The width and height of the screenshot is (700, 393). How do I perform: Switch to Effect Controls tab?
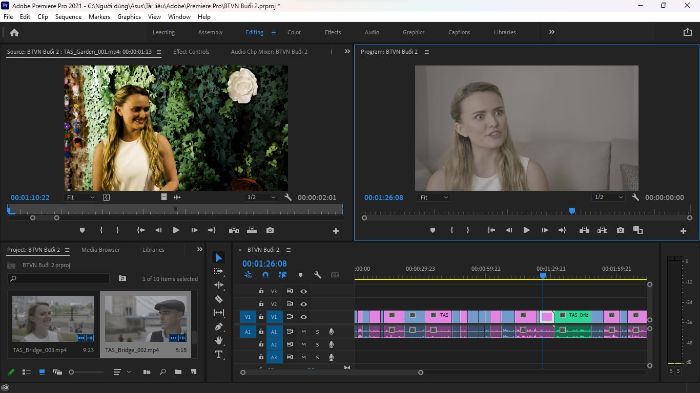[191, 52]
